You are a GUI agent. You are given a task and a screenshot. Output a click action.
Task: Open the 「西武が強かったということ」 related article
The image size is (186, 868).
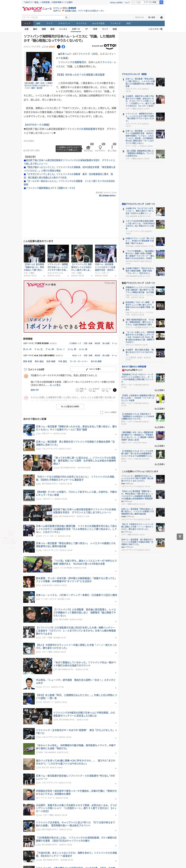tap(69, 169)
